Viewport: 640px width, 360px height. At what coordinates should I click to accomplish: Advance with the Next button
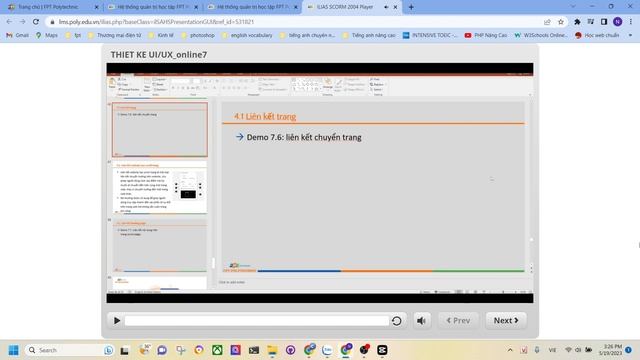(x=506, y=321)
